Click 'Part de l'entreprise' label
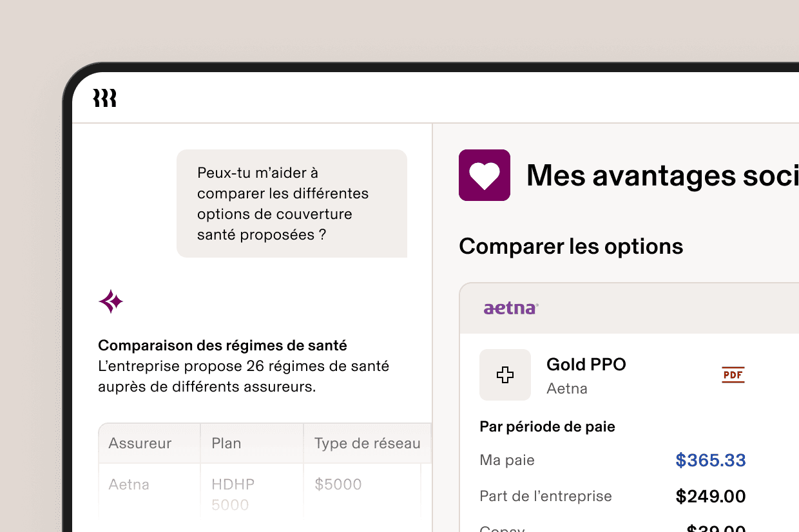This screenshot has width=799, height=532. [546, 496]
